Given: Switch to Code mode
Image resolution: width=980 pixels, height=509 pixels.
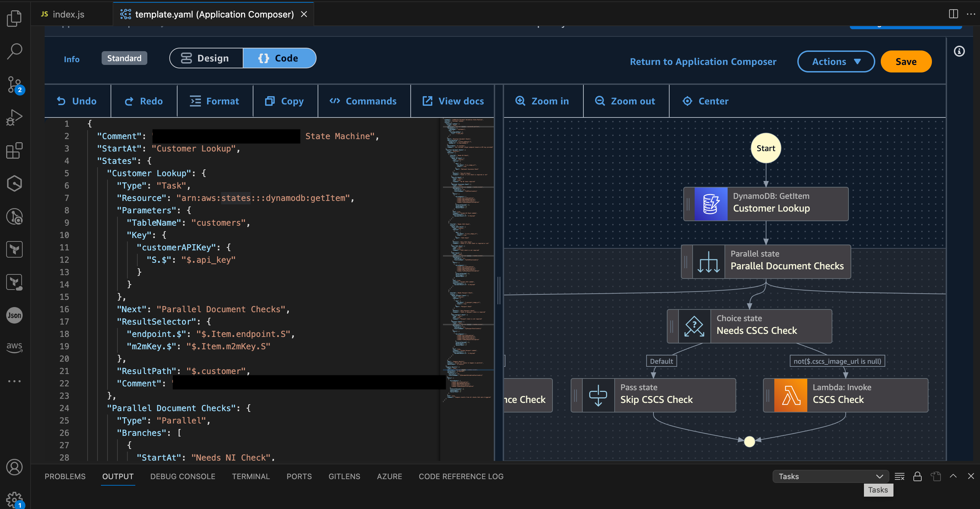Looking at the screenshot, I should tap(279, 58).
